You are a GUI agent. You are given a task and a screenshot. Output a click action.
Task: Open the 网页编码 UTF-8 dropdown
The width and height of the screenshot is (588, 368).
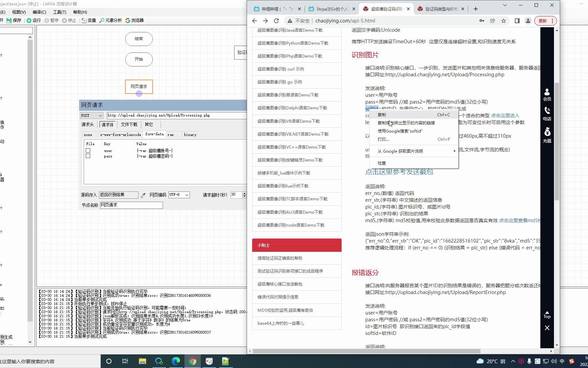click(x=179, y=195)
